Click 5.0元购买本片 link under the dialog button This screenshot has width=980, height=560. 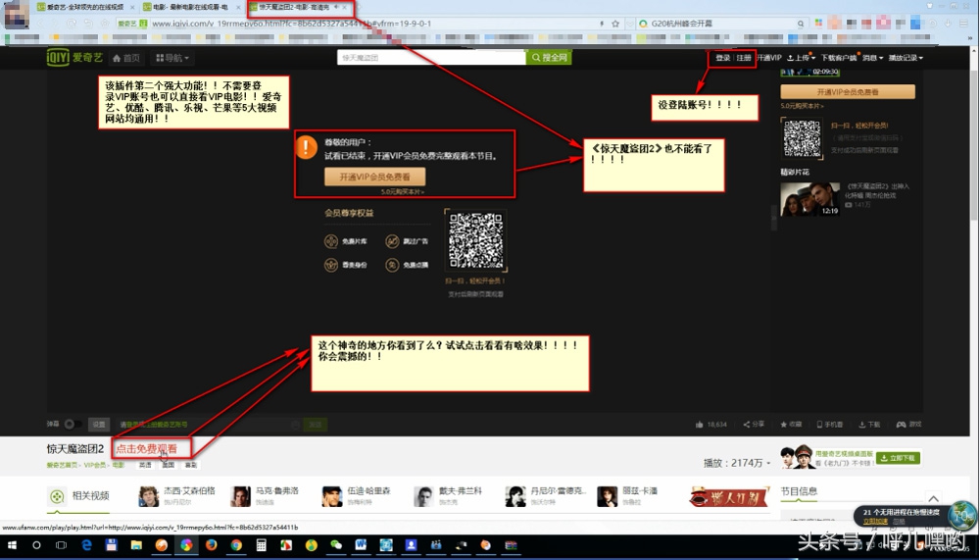click(x=403, y=192)
